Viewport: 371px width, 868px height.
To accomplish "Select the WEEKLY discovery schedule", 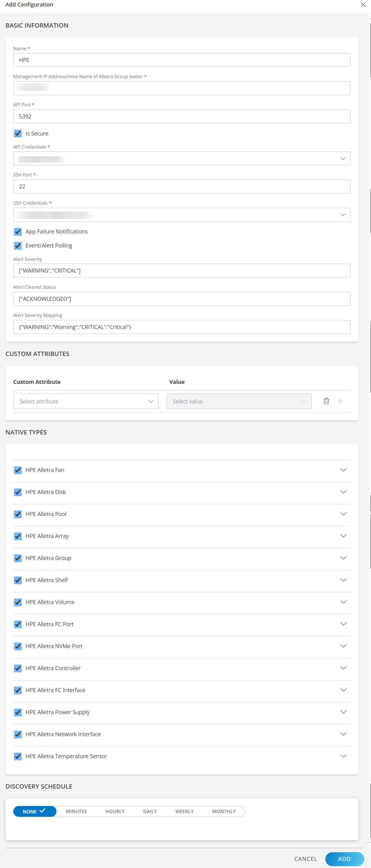I will pos(184,811).
